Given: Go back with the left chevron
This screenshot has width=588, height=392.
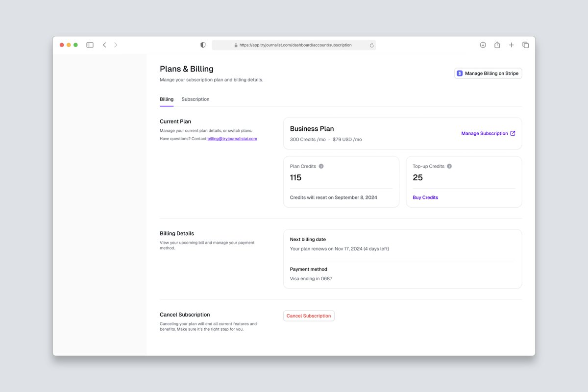Looking at the screenshot, I should tap(104, 45).
